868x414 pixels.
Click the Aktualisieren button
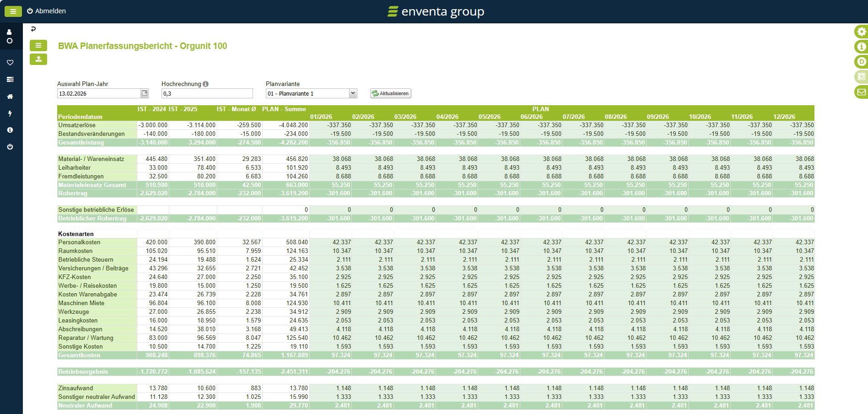click(x=390, y=93)
